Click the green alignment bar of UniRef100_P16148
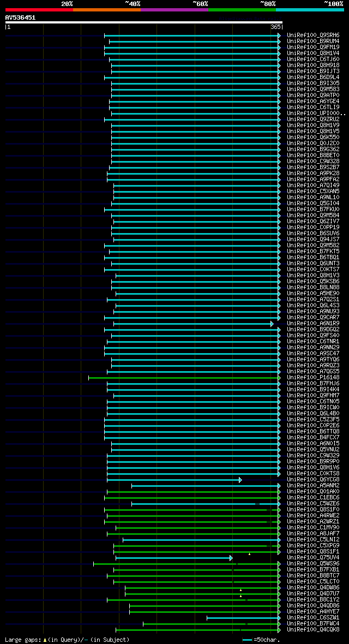Viewport: 349px width, 644px height. point(184,378)
